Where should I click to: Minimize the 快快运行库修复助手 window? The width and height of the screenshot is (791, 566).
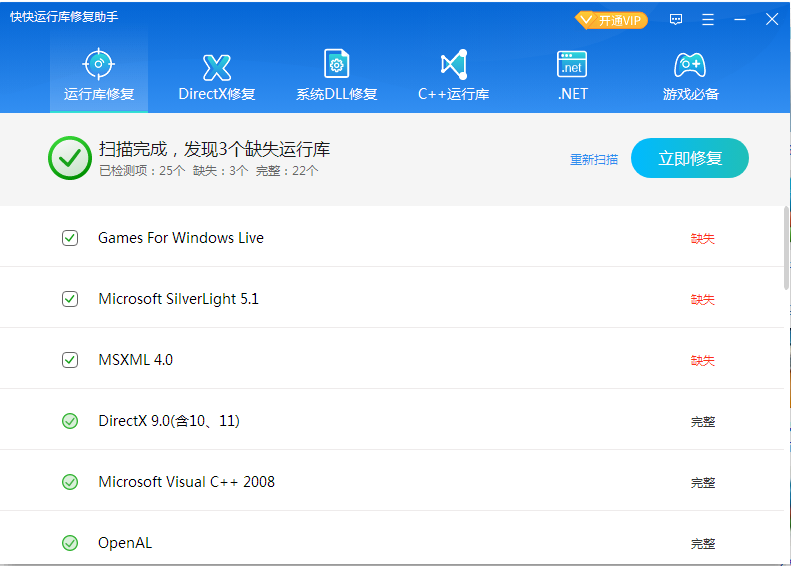(740, 20)
